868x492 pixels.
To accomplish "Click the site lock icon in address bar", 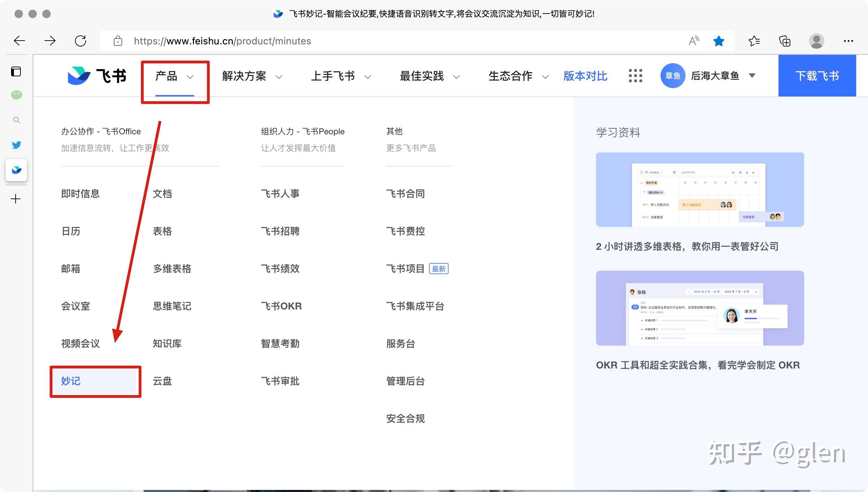I will click(x=118, y=41).
